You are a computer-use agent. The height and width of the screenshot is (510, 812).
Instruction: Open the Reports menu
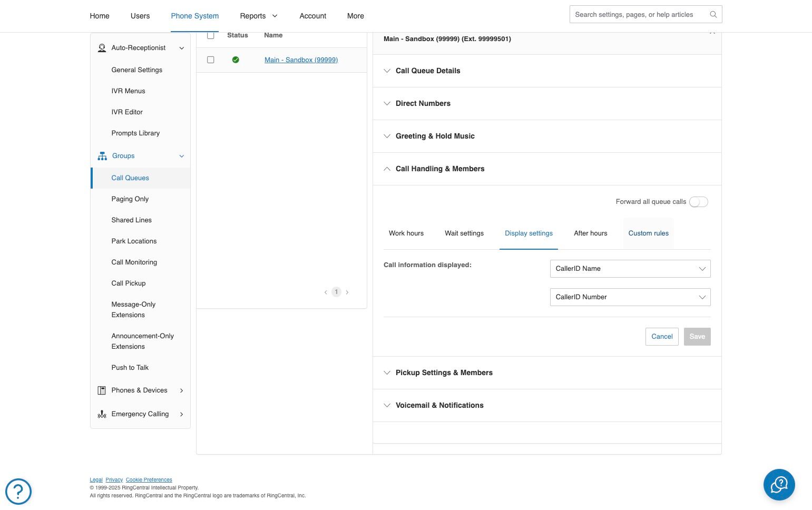258,16
